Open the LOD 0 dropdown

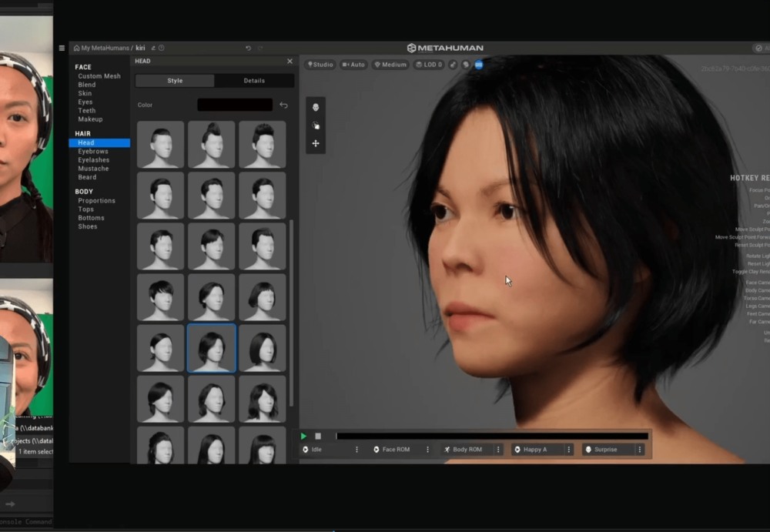pyautogui.click(x=429, y=65)
